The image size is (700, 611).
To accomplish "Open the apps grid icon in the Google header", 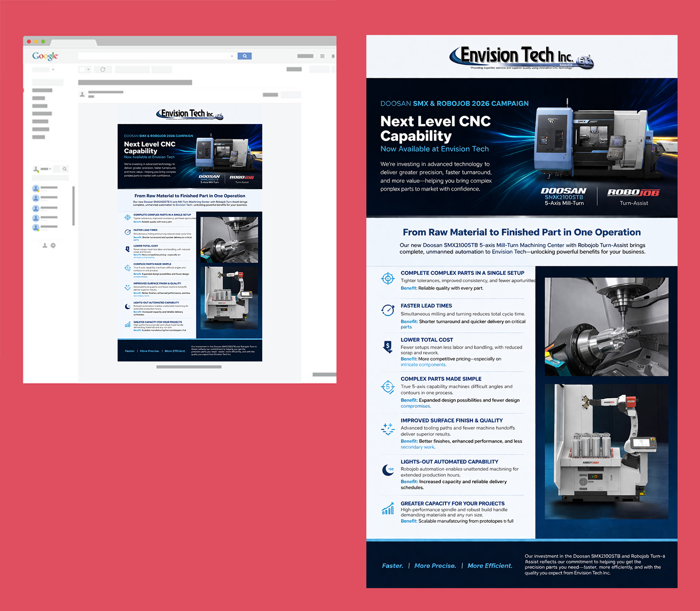I will tap(322, 56).
